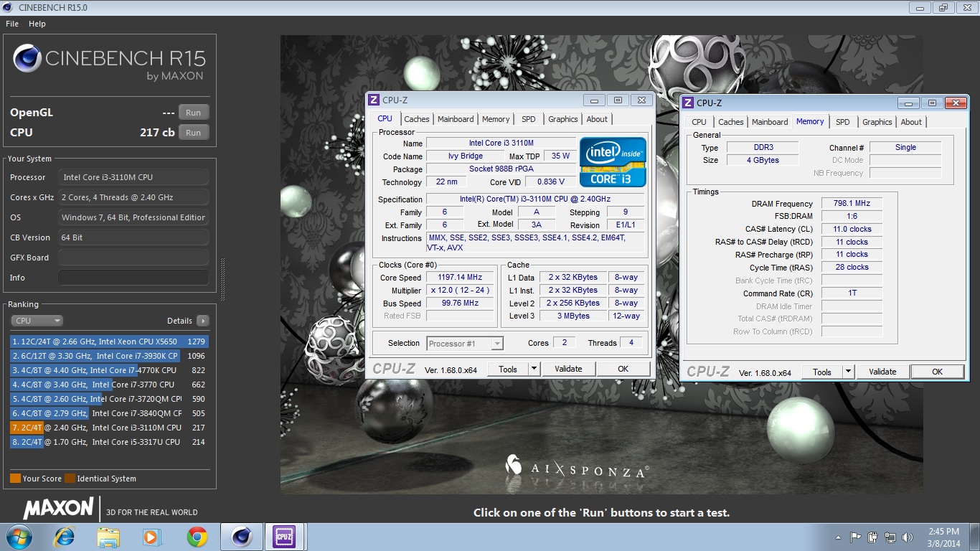Open the power/battery tray icon
The height and width of the screenshot is (551, 980).
pyautogui.click(x=872, y=537)
